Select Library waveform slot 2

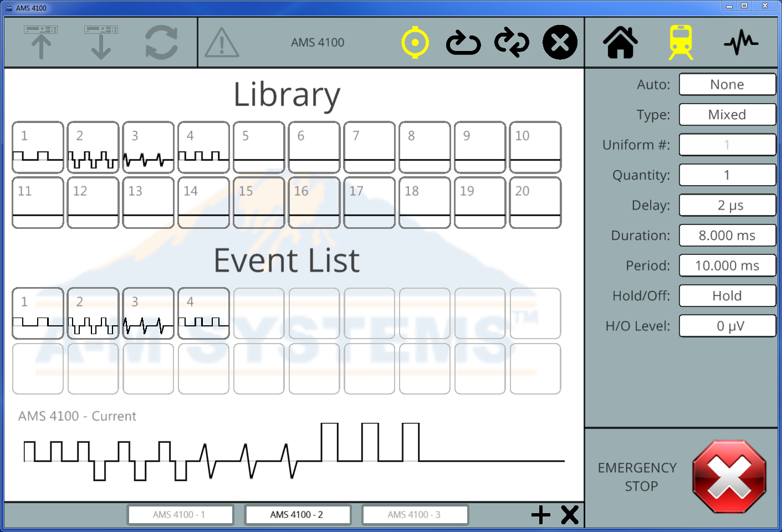tap(93, 147)
